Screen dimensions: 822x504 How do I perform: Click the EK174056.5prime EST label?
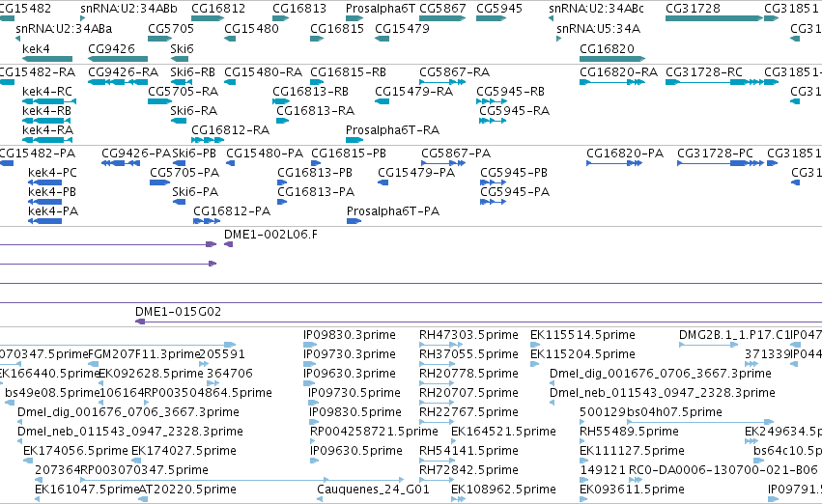(75, 451)
